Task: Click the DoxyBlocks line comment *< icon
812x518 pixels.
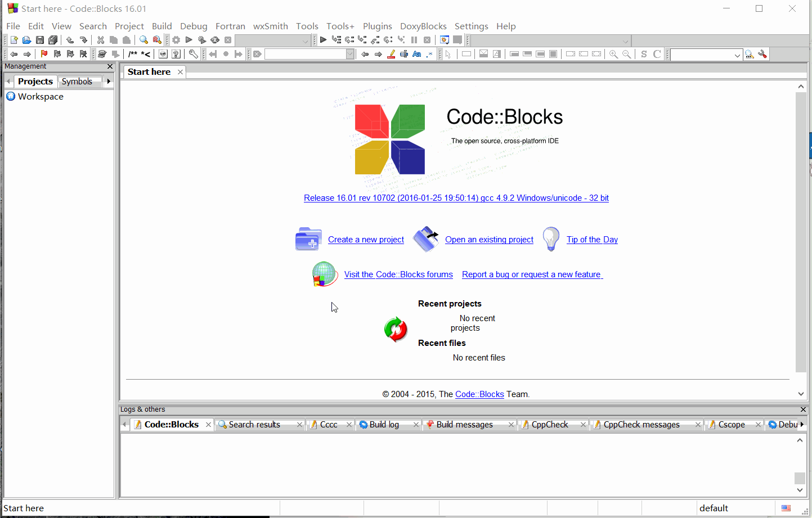Action: point(146,54)
